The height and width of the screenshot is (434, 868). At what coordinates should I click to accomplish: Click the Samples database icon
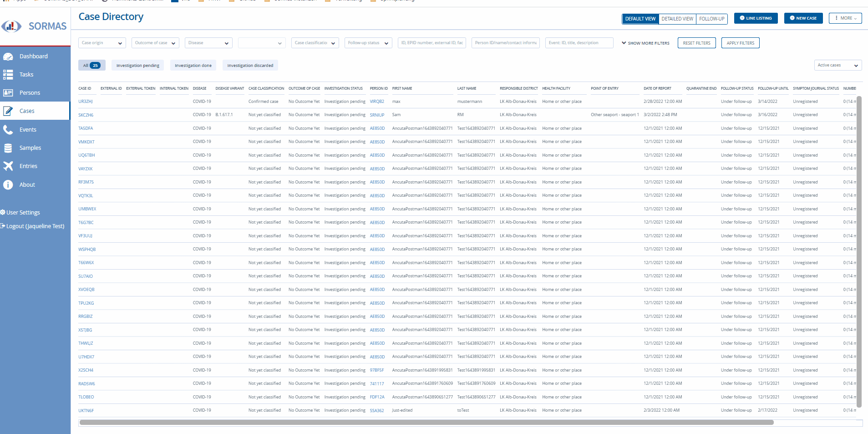8,148
